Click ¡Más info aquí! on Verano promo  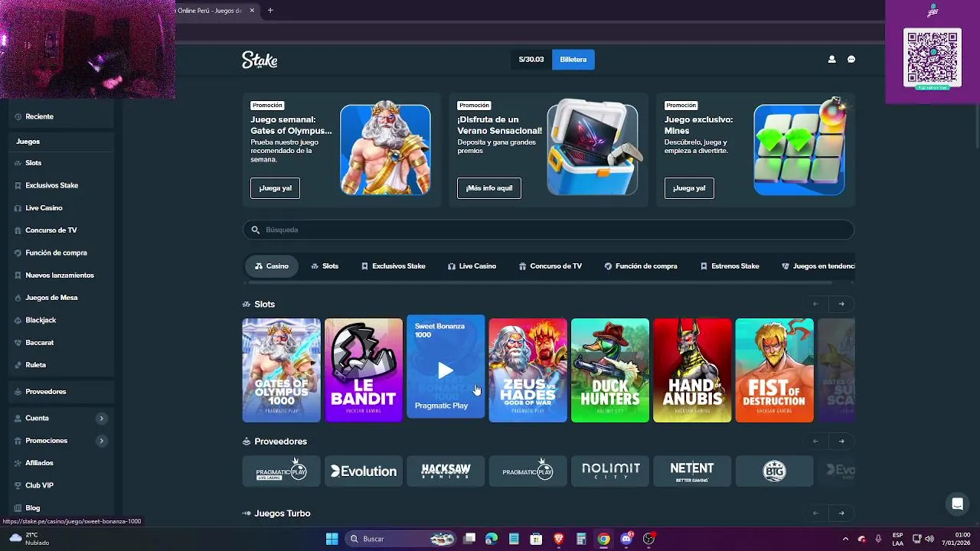489,188
